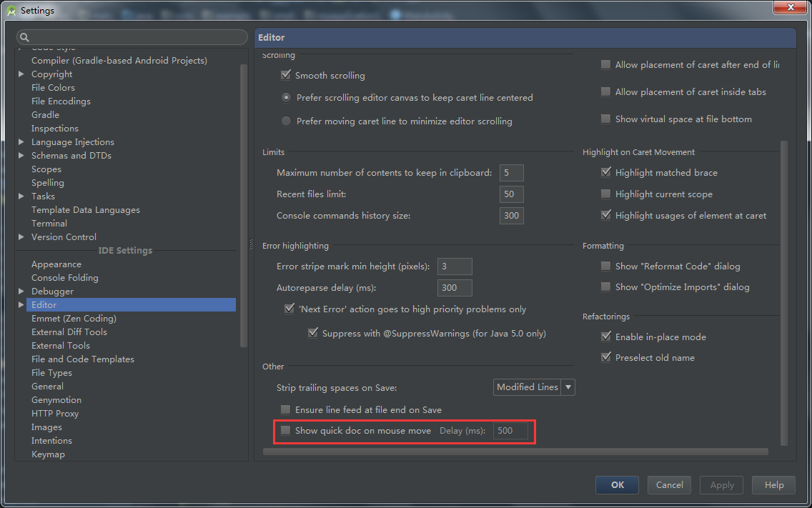Click the Android Studio icon in title bar
Image resolution: width=812 pixels, height=508 pixels.
pyautogui.click(x=11, y=11)
